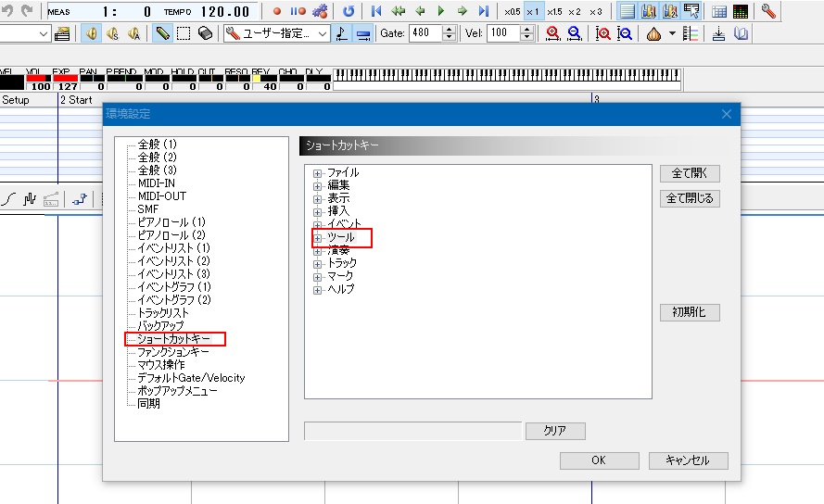Toggle the note length snap icon
The width and height of the screenshot is (824, 504).
click(363, 33)
